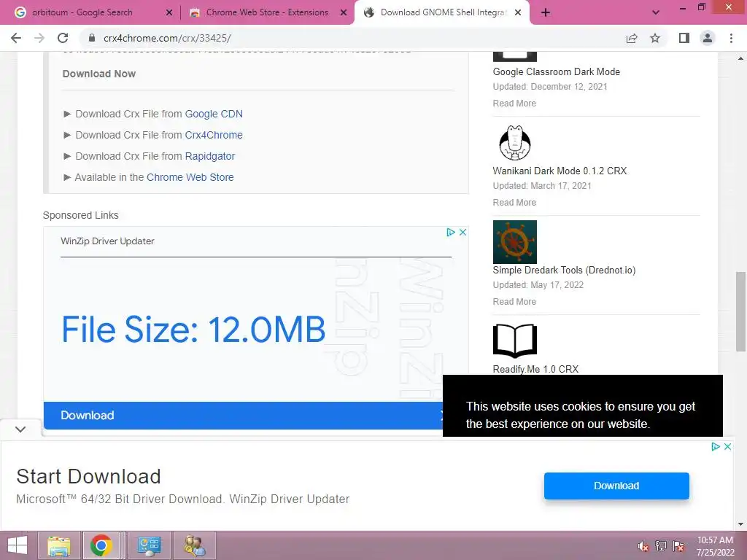The image size is (747, 560).
Task: Click the Start Download headline
Action: pos(88,477)
